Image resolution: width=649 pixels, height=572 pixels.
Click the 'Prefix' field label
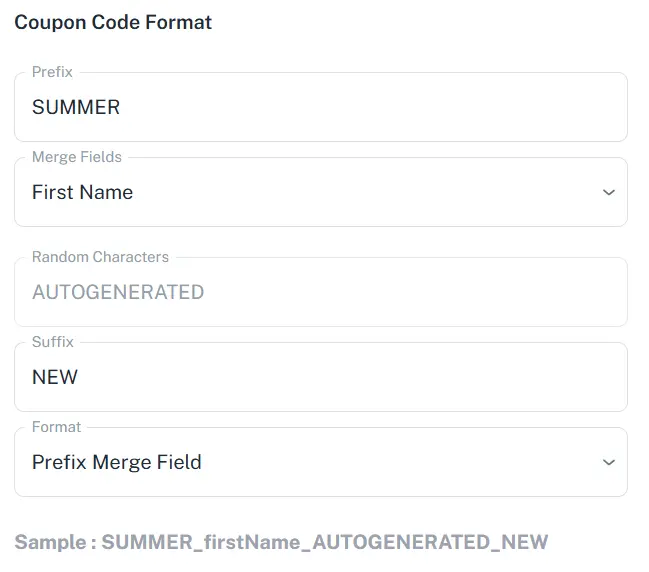pos(52,72)
